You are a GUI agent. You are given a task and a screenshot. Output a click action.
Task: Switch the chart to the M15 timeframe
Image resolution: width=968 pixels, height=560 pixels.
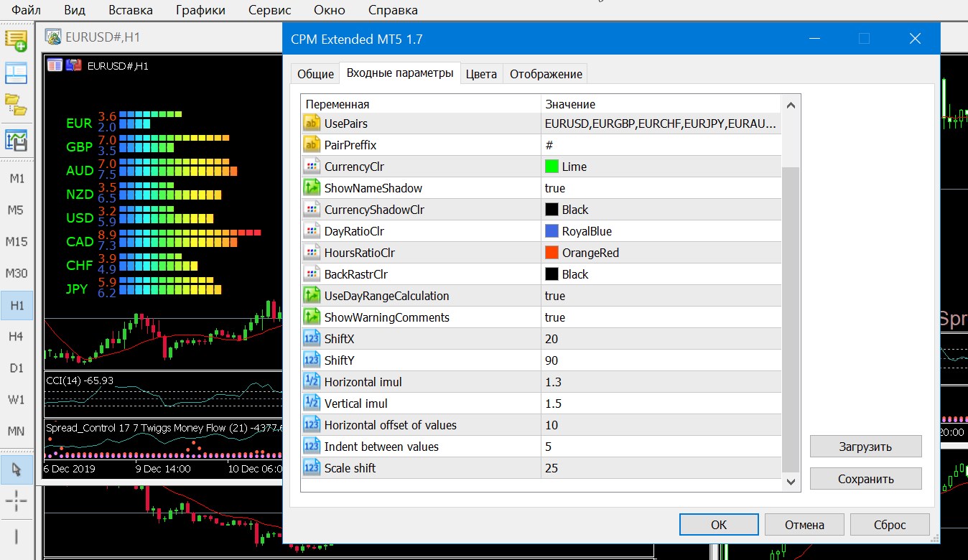(x=17, y=242)
